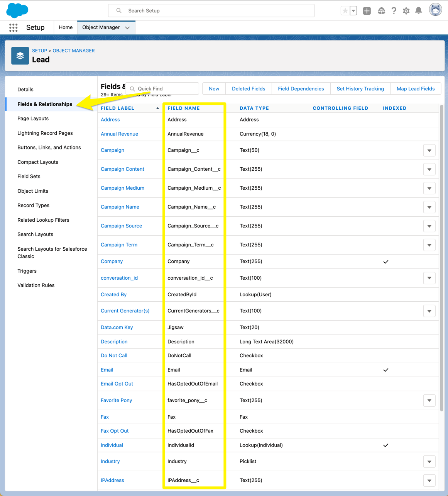Open Salesforce Help via question mark icon
This screenshot has height=496, width=448.
(x=394, y=10)
